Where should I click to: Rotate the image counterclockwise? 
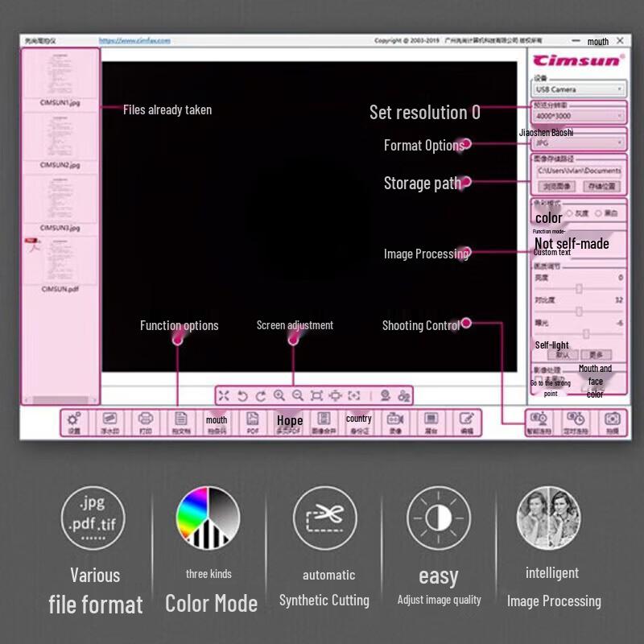(x=242, y=396)
